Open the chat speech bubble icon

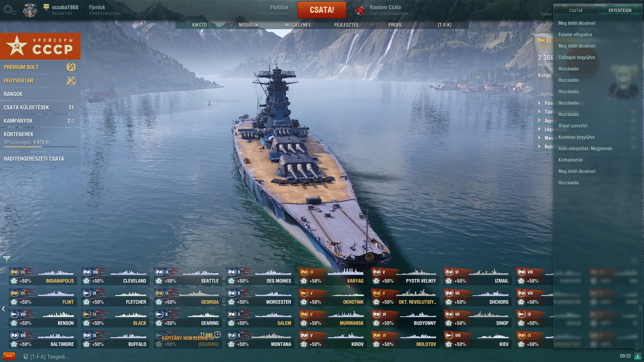point(9,356)
